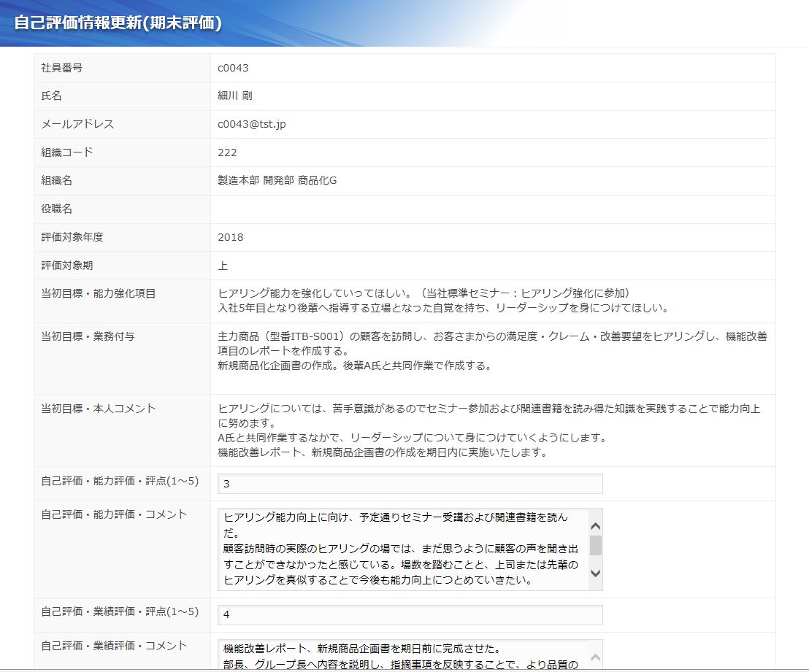Viewport: 809px width, 672px height.
Task: Click the 組織名 value 製造本部 開発部 商品化G
Action: point(277,180)
